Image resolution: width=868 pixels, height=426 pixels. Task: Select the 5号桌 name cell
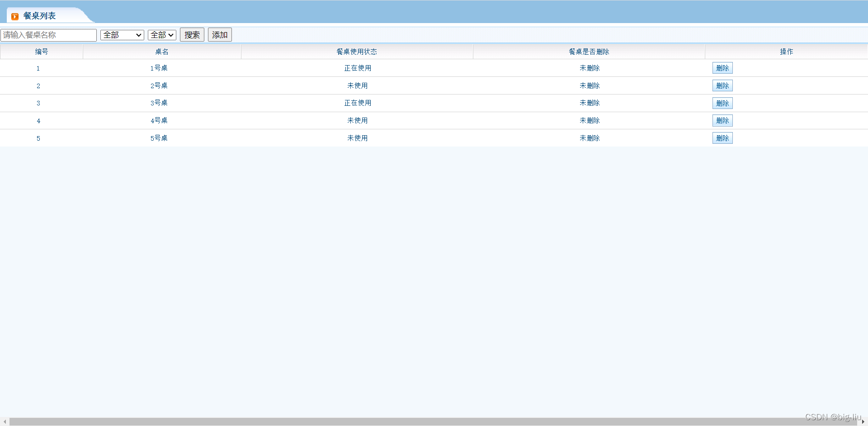tap(159, 138)
